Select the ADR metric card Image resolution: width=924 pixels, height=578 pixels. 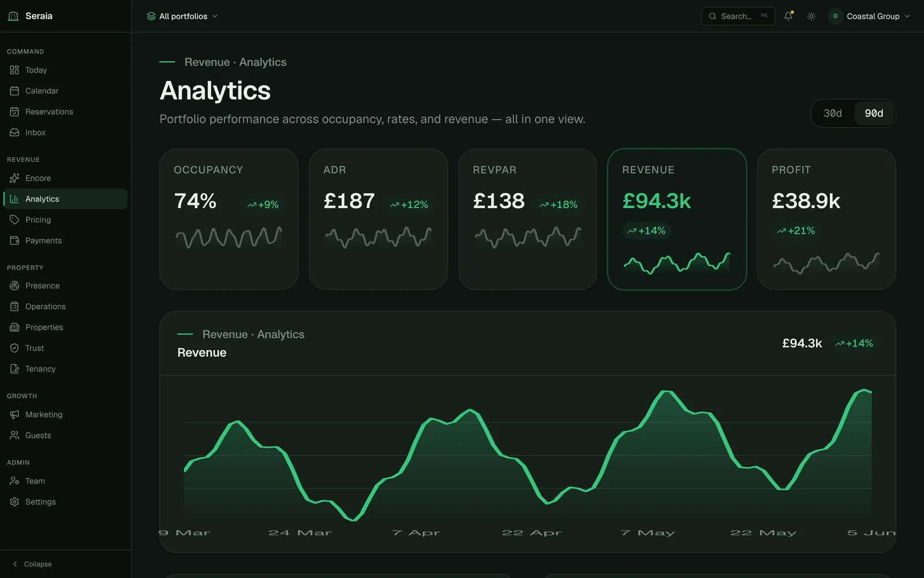pyautogui.click(x=378, y=219)
